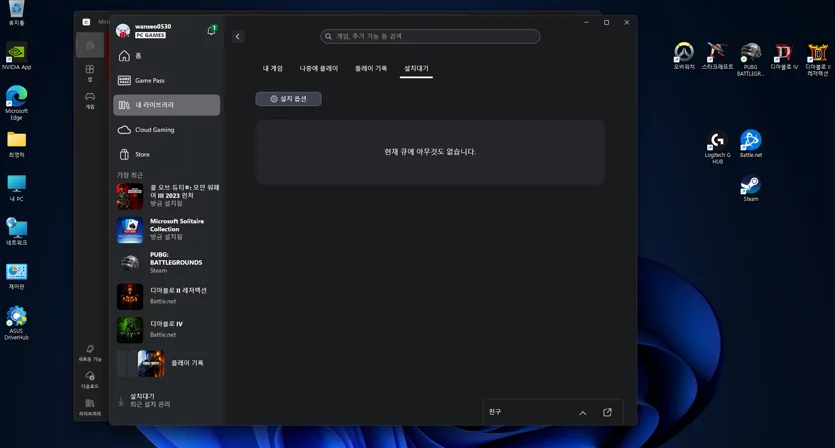Open 디아블로 II 레저렉션 in recent list
Image resolution: width=835 pixels, height=448 pixels.
coord(168,296)
